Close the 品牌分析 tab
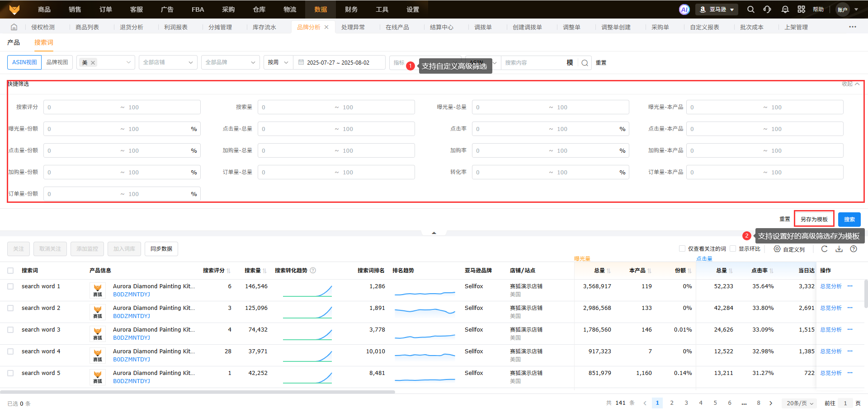Image resolution: width=868 pixels, height=412 pixels. (x=326, y=27)
